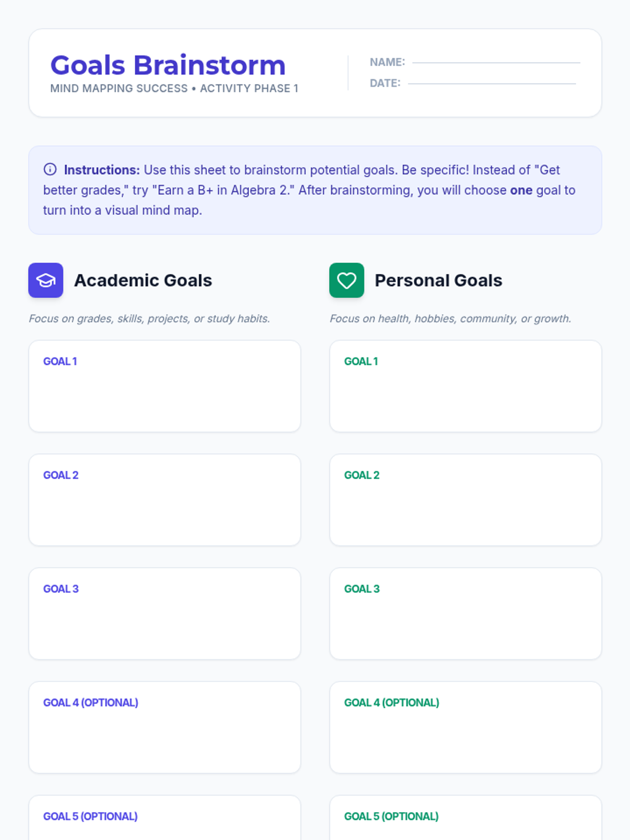Screen dimensions: 630x840
Task: Click the Name line field
Action: click(496, 62)
